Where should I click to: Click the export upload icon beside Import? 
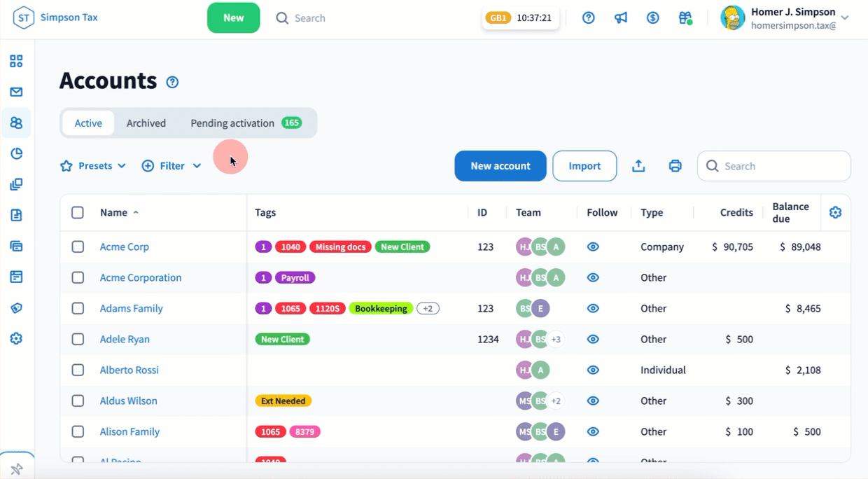click(638, 166)
